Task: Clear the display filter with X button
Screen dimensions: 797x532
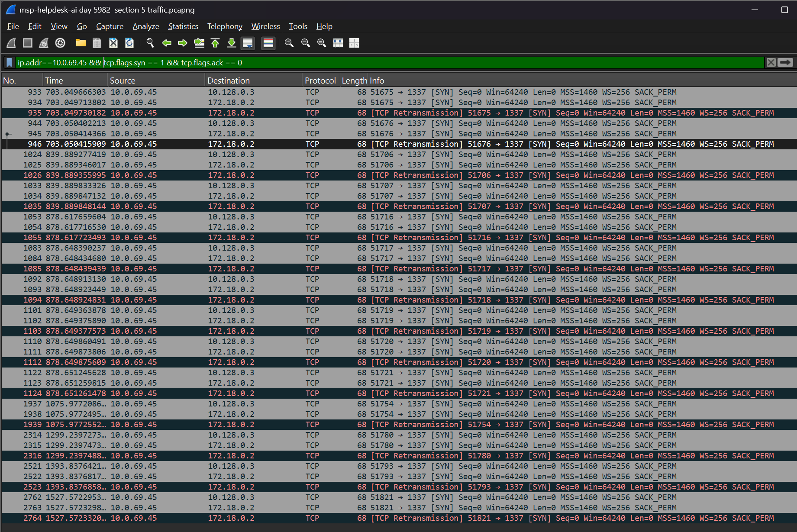Action: [771, 63]
